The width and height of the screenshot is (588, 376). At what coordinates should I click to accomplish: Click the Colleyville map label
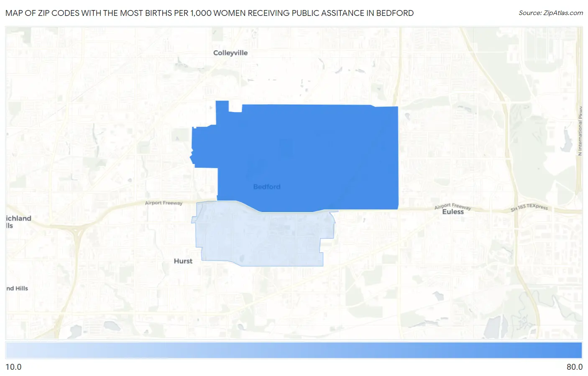pos(230,53)
